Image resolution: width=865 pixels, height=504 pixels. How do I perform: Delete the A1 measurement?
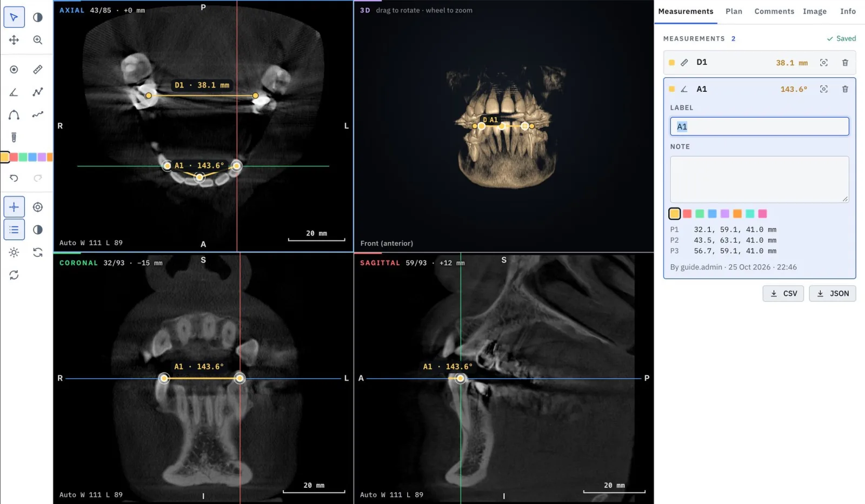pyautogui.click(x=845, y=89)
